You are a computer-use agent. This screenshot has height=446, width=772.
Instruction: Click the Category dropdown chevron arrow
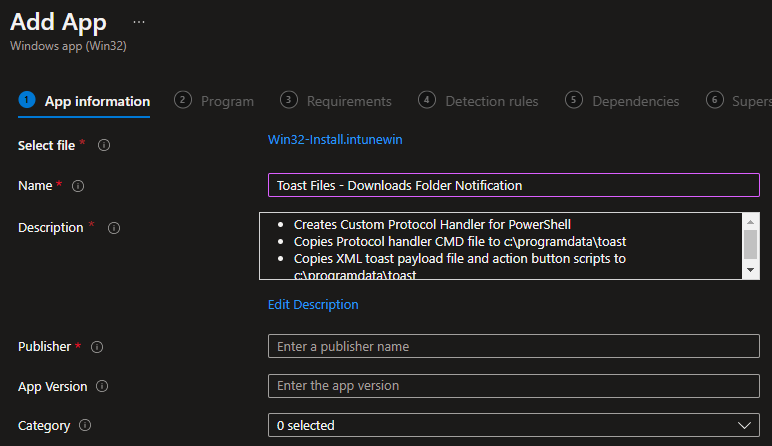click(744, 426)
